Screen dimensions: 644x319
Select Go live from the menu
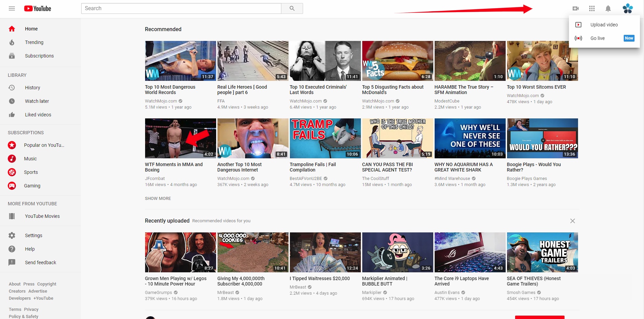tap(598, 38)
